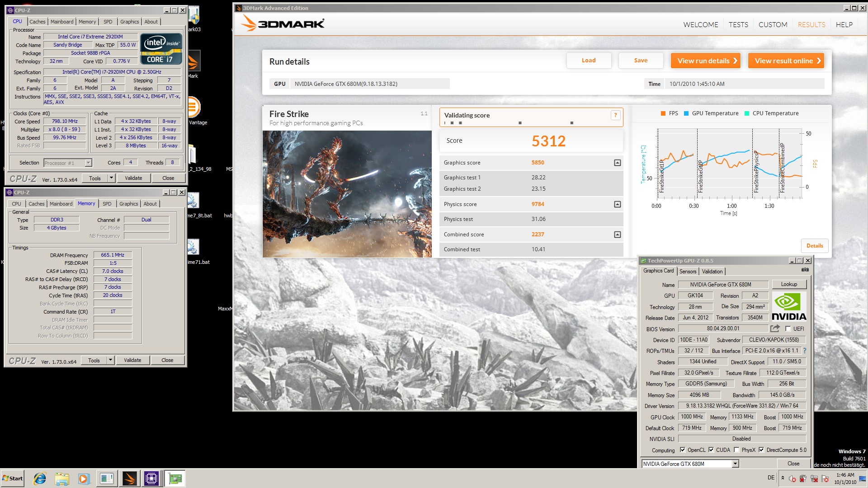
Task: Open Tools dropdown arrow in CPU-Z Memory window
Action: 110,360
